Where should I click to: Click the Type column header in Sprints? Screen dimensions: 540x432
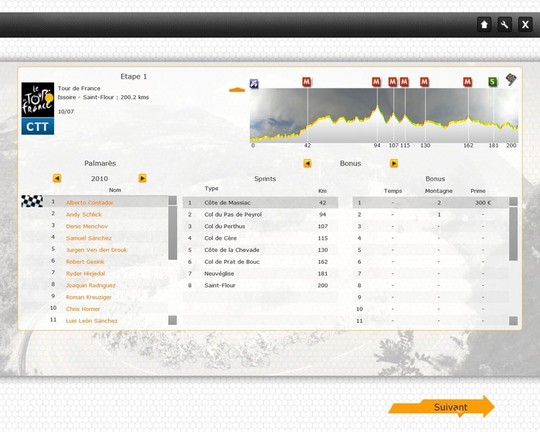tap(211, 188)
